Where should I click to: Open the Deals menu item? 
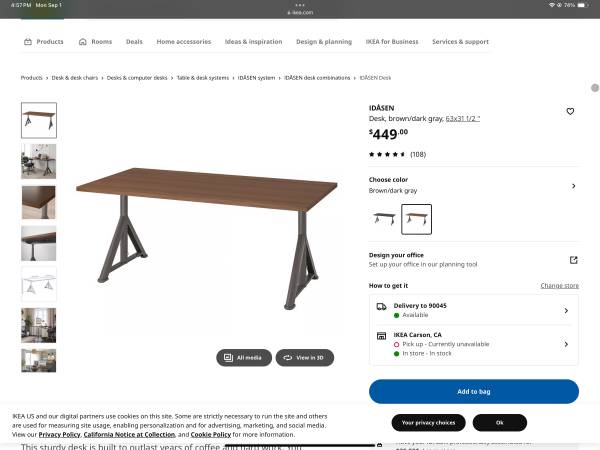point(134,42)
